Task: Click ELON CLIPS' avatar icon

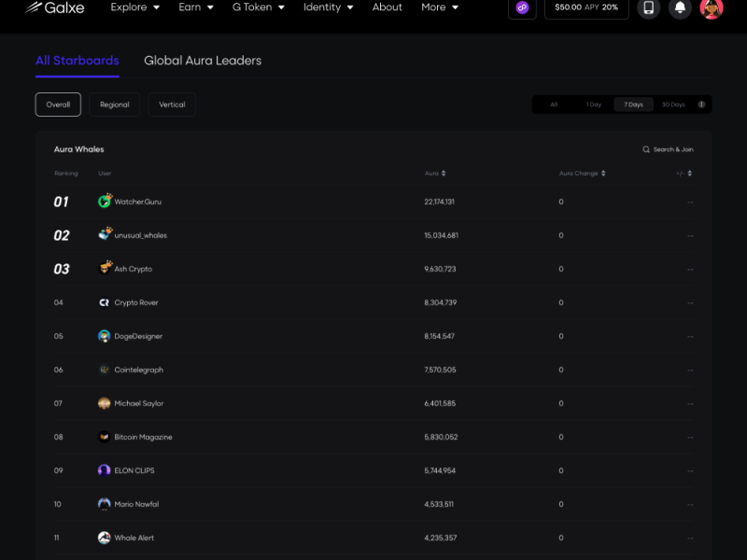Action: point(104,470)
